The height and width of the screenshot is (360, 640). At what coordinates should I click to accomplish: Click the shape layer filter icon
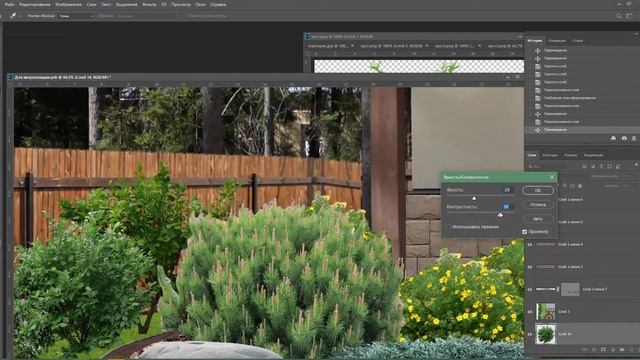click(609, 167)
